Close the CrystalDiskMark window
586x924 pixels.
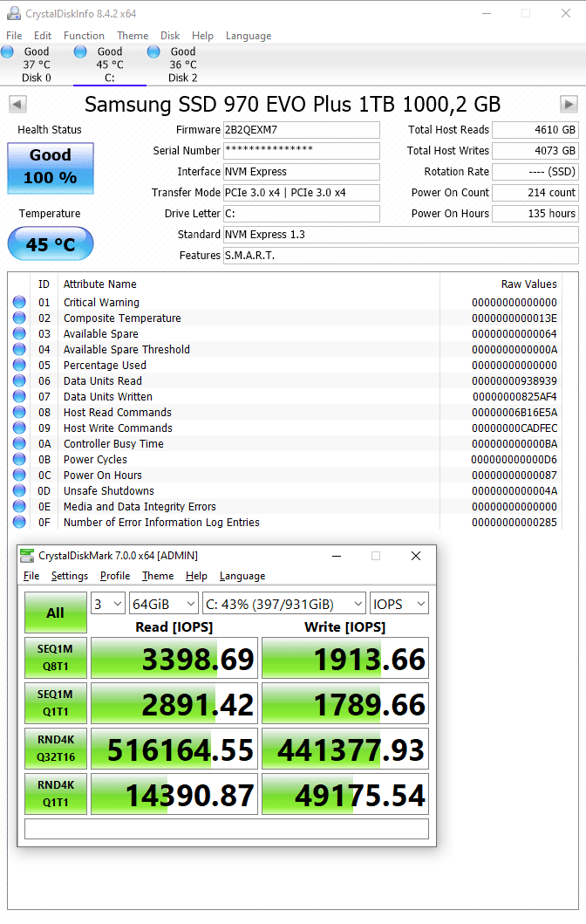click(416, 556)
